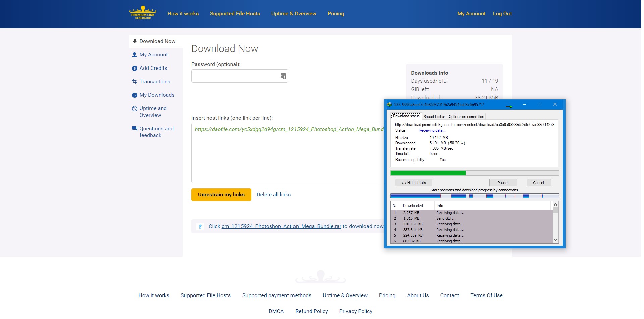The height and width of the screenshot is (319, 644).
Task: Open the Options on completion tab
Action: click(x=466, y=117)
